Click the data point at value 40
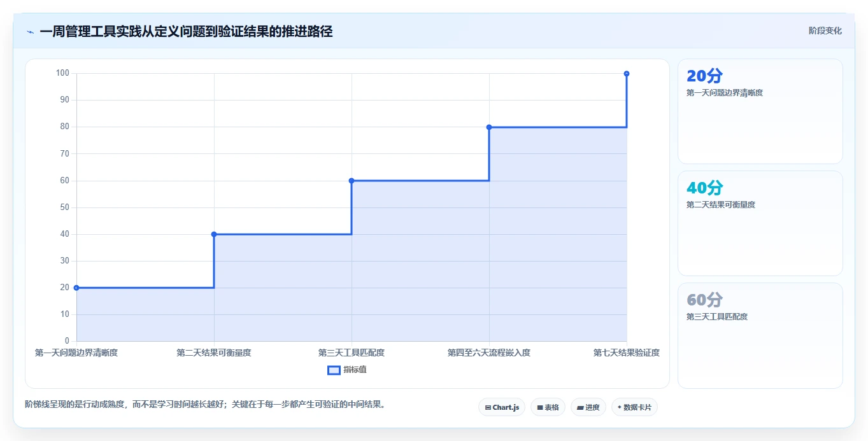This screenshot has height=441, width=868. click(214, 234)
